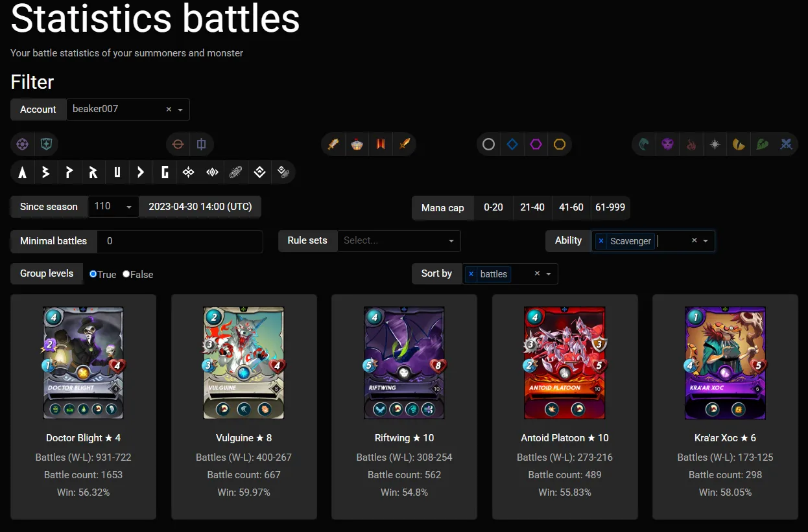The height and width of the screenshot is (532, 808).
Task: Select the Promo edition rune icon
Action: point(69,172)
